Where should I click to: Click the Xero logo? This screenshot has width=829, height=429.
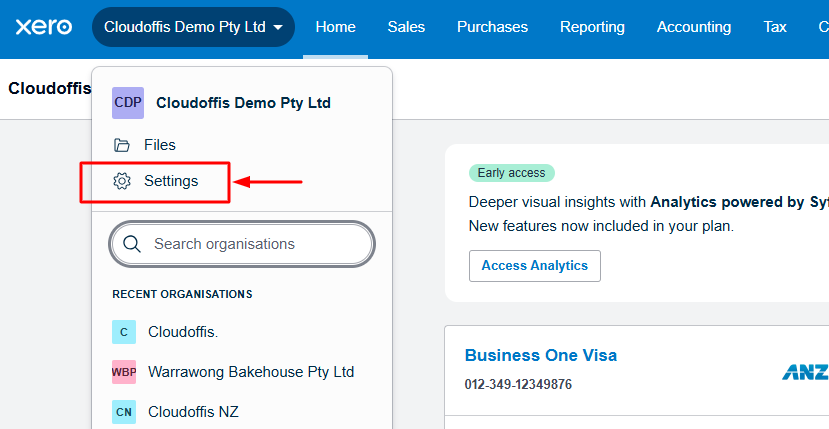point(43,27)
